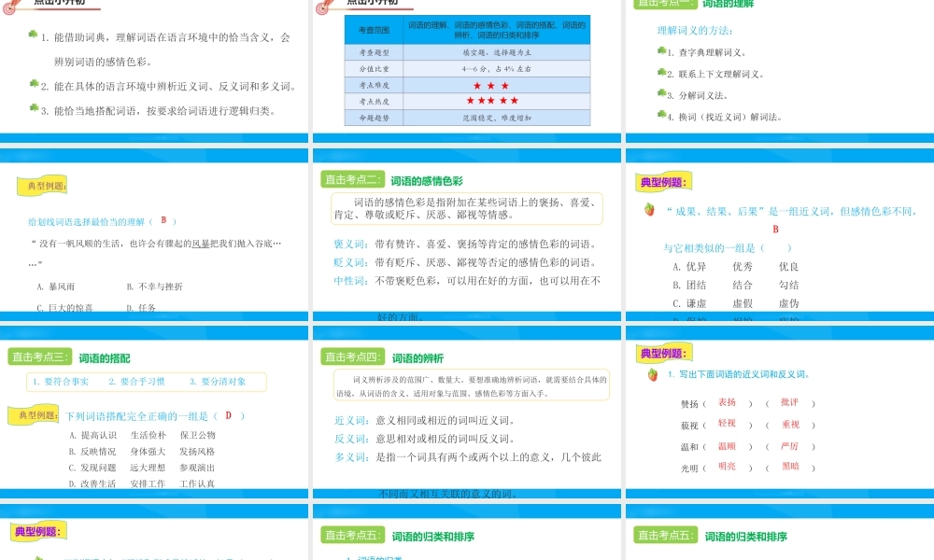Click option 'A. 暴风雨'

(55, 287)
